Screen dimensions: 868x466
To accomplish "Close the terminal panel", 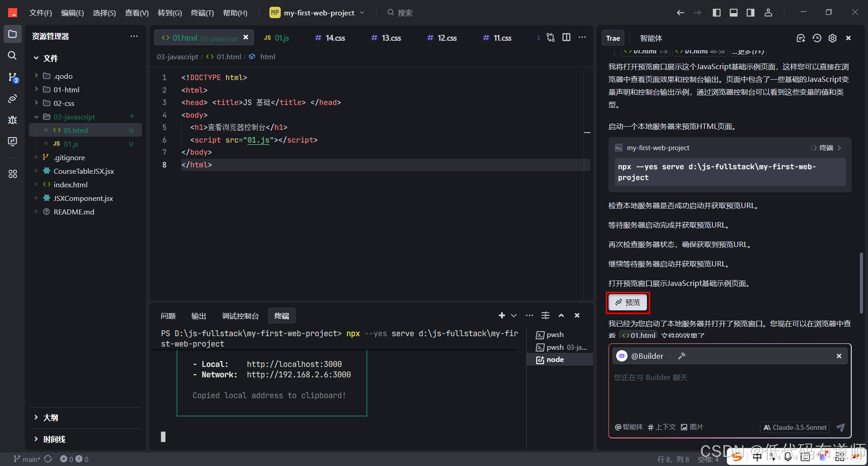I will pyautogui.click(x=577, y=315).
